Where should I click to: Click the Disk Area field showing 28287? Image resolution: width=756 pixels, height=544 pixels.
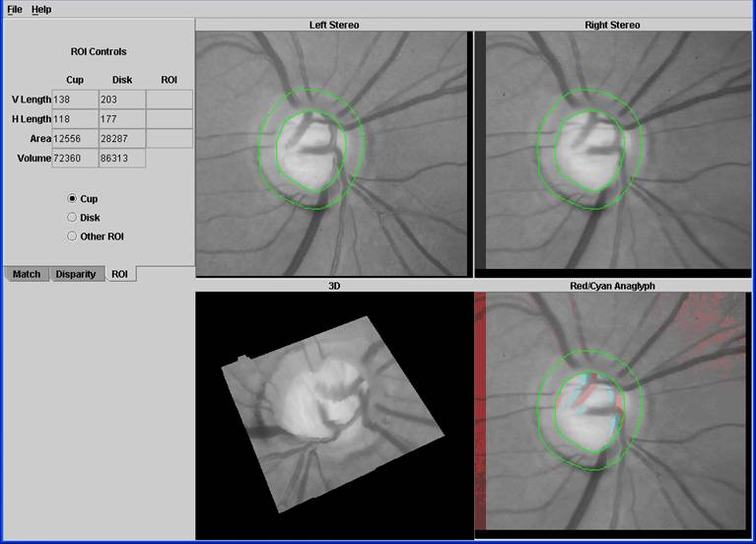pos(122,138)
